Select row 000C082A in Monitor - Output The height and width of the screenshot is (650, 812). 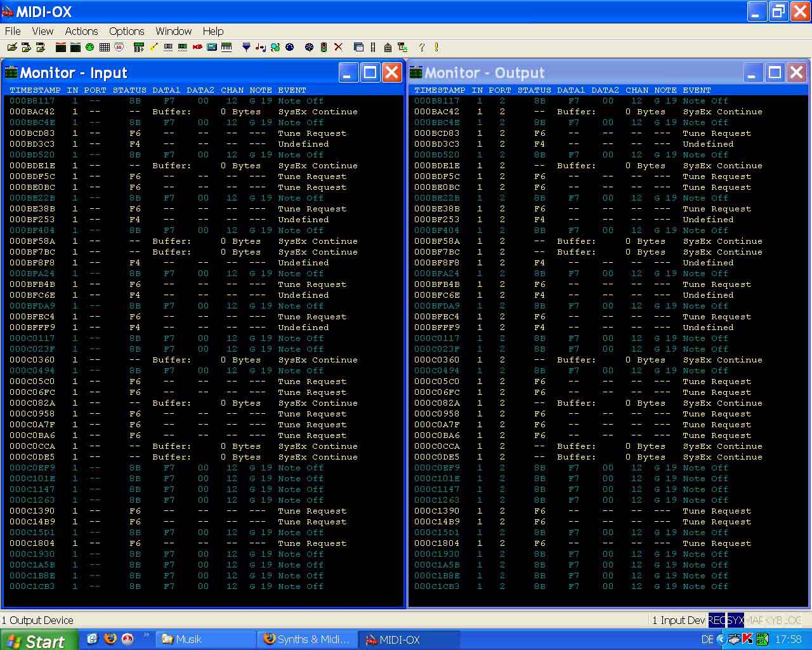tap(609, 403)
